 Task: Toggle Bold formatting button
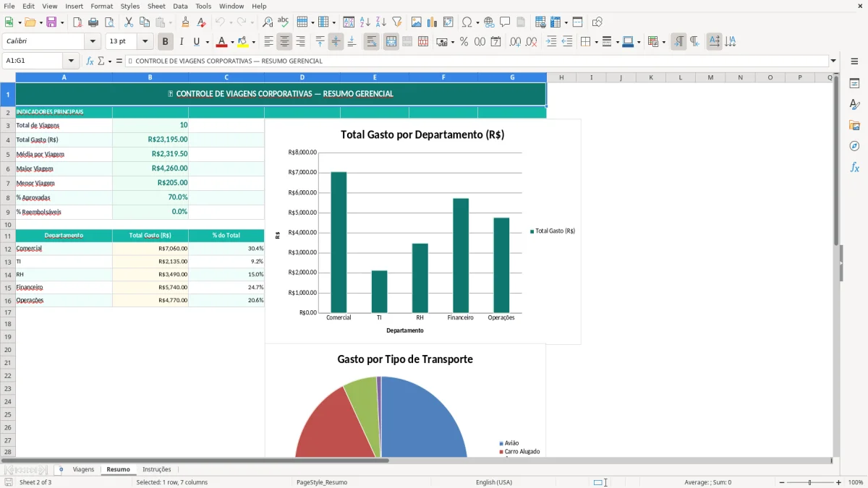(x=166, y=42)
